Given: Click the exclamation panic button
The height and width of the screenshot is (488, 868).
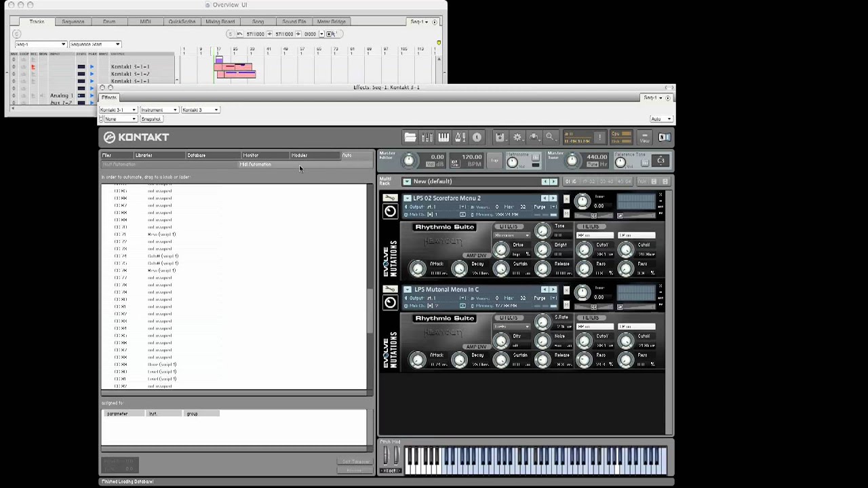Looking at the screenshot, I should click(x=600, y=137).
